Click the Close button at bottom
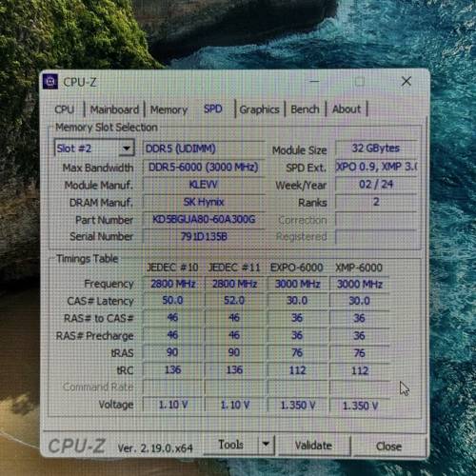This screenshot has height=476, width=476. point(388,446)
